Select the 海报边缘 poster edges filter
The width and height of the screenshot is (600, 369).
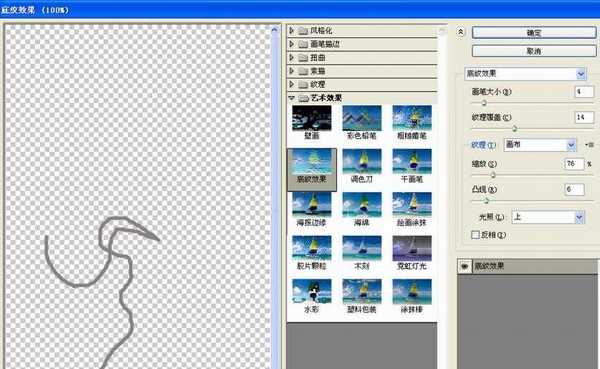311,205
